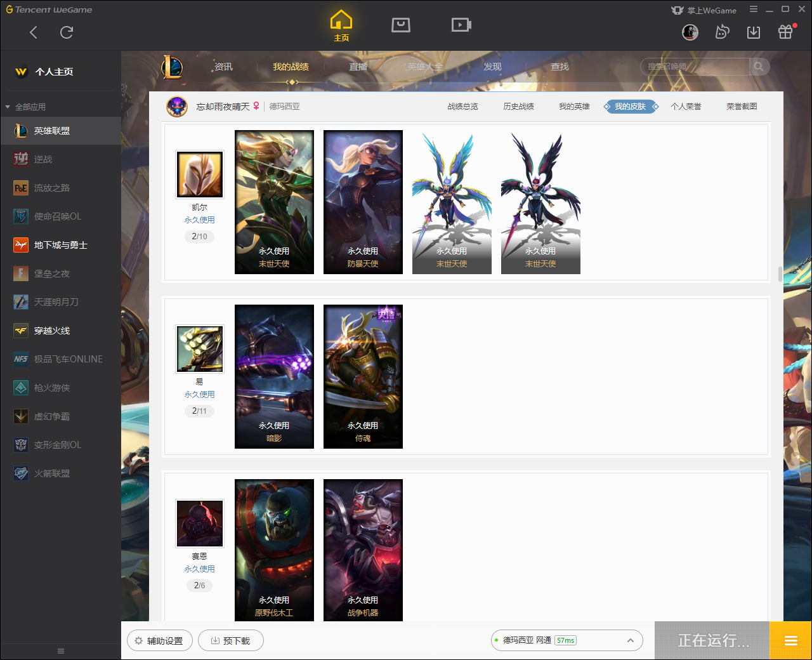Open the 防暴天使 skin card
Screen dimensions: 812x660
click(363, 202)
